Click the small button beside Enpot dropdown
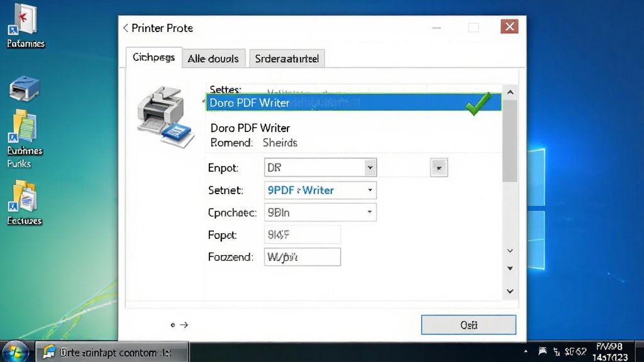The width and height of the screenshot is (644, 362). (438, 167)
